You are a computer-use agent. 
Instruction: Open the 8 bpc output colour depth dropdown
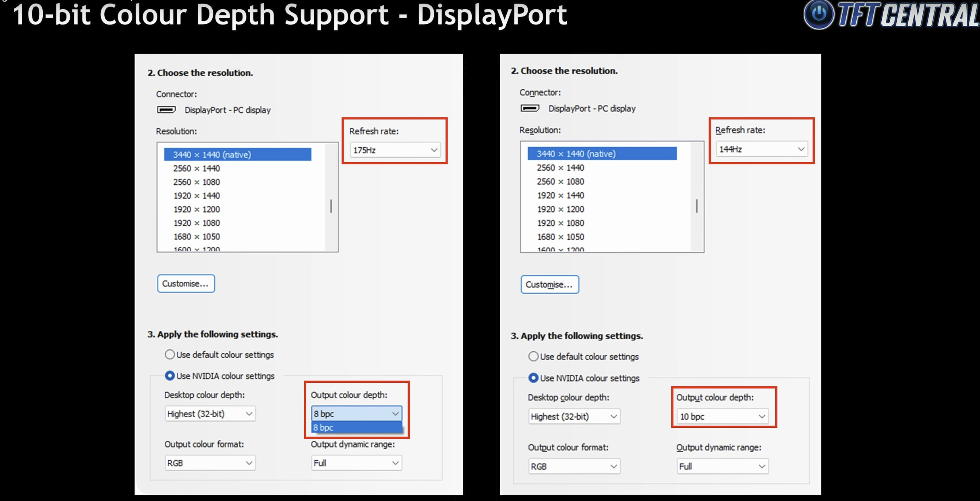pyautogui.click(x=356, y=414)
